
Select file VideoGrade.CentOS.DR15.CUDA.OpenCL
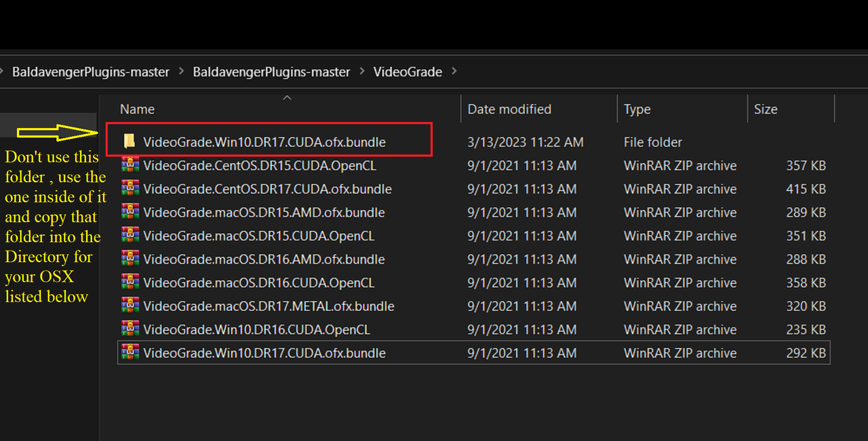coord(260,165)
